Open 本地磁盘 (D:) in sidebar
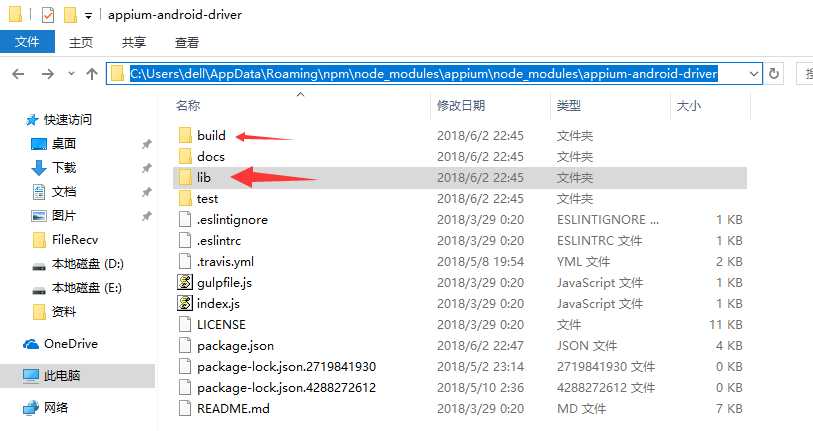Viewport: 813px width, 431px height. click(x=88, y=264)
